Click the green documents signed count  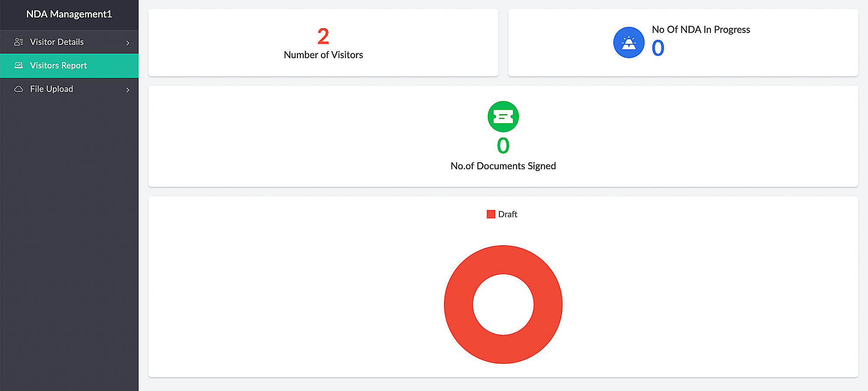tap(503, 146)
